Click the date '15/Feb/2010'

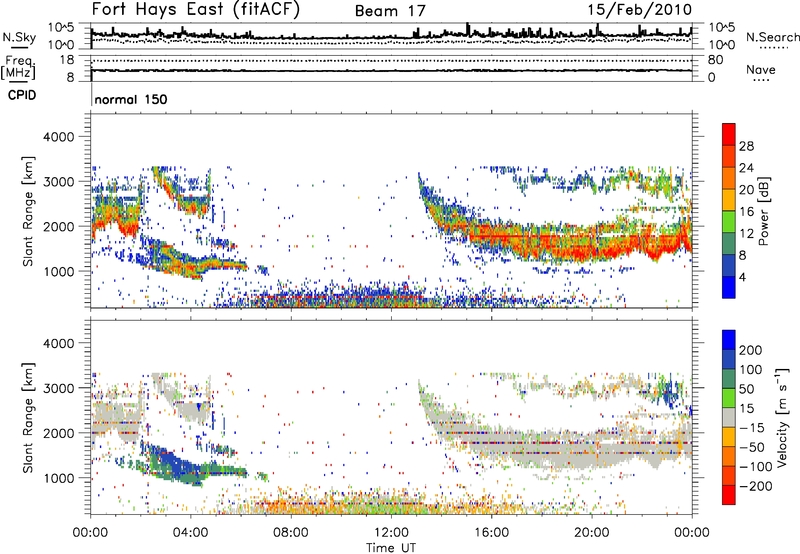640,9
